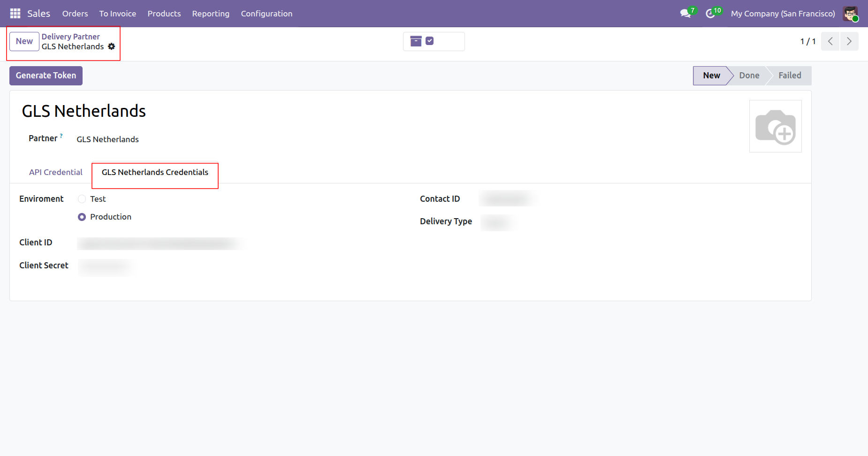Image resolution: width=868 pixels, height=456 pixels.
Task: Go to the next record arrow
Action: click(849, 41)
